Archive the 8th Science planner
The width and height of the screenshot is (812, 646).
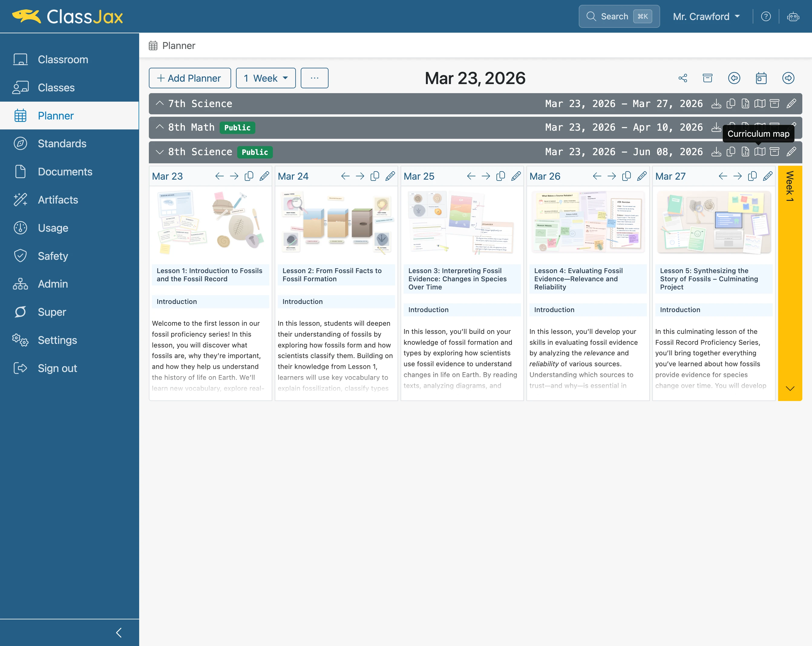[774, 152]
